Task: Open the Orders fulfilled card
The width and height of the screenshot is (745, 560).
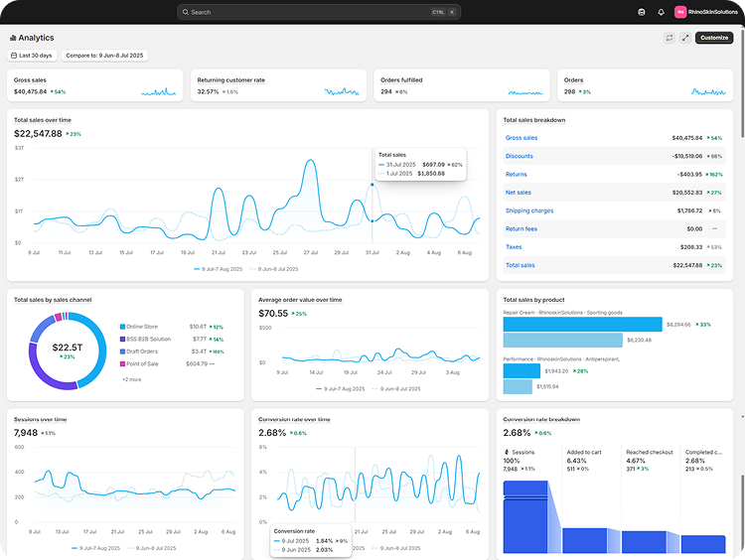Action: click(x=462, y=85)
